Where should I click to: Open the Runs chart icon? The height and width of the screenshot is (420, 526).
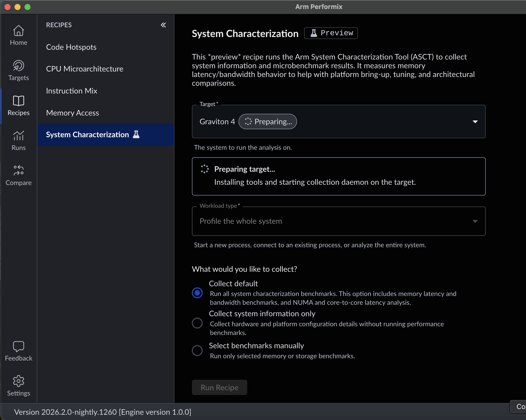(19, 136)
